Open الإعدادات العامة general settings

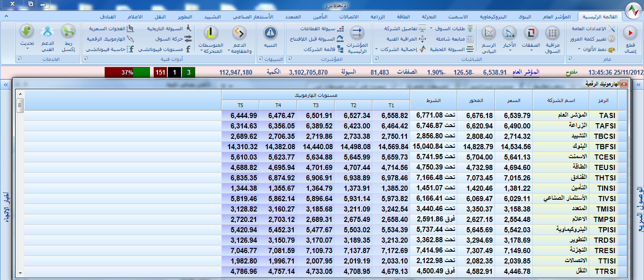(x=593, y=29)
